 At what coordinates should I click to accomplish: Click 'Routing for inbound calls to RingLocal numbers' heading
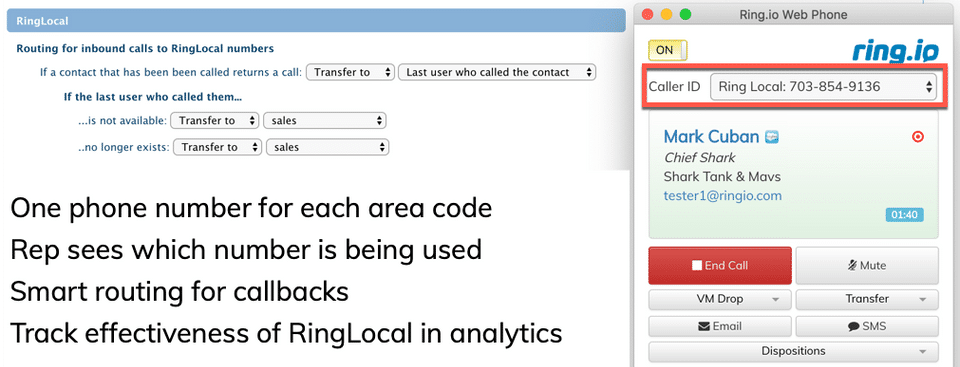[145, 48]
